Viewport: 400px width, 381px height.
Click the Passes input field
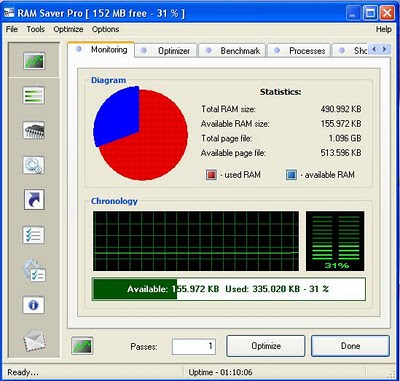194,346
